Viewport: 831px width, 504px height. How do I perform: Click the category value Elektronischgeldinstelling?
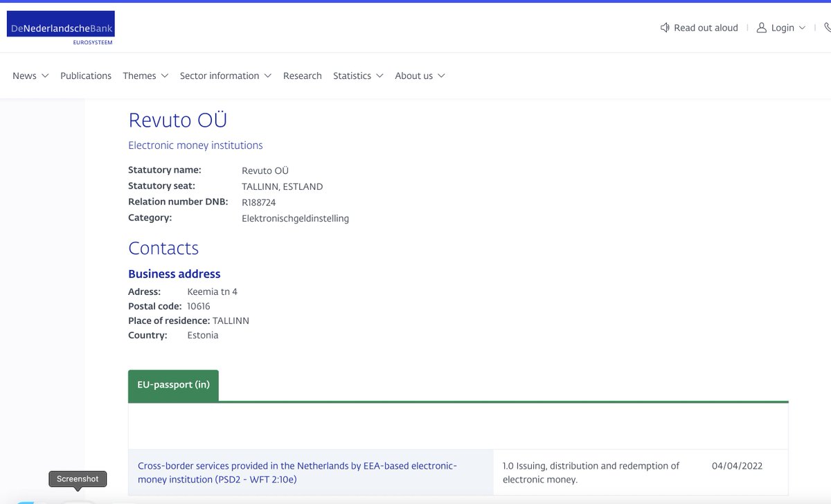coord(295,218)
